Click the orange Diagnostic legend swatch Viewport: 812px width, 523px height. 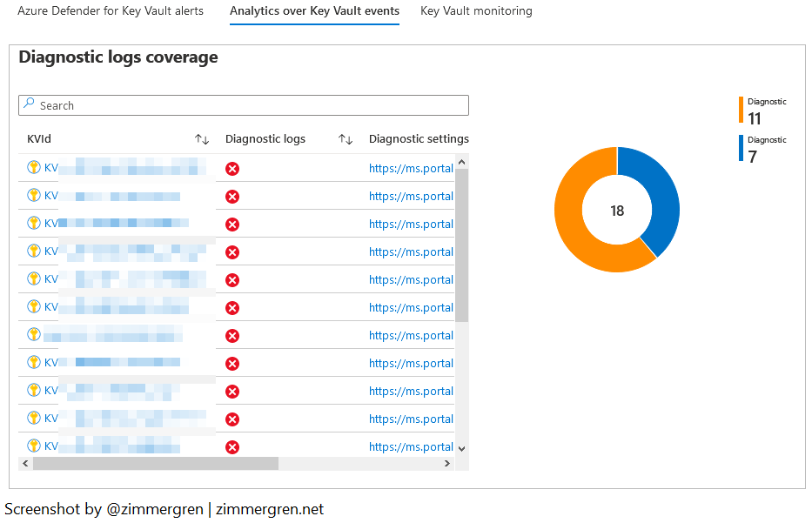[742, 111]
